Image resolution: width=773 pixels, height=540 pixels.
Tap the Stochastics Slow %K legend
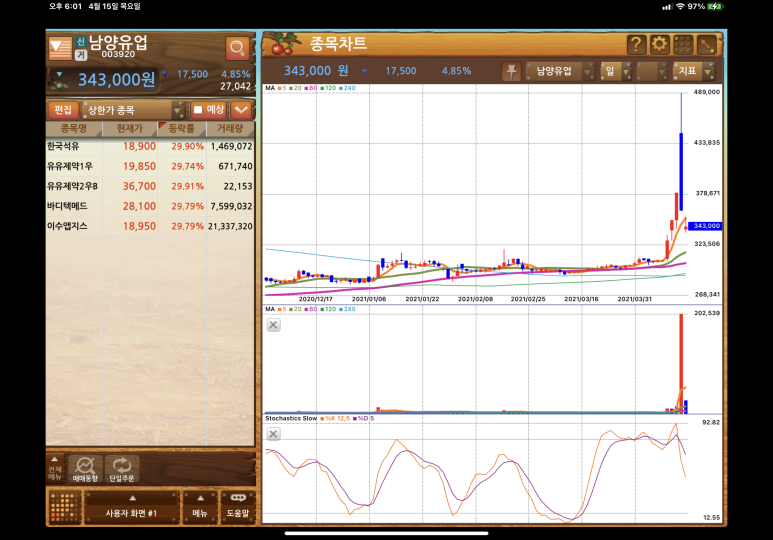[335, 418]
